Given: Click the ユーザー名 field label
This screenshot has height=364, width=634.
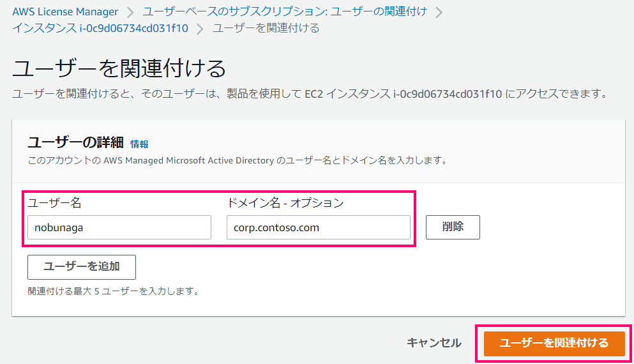Looking at the screenshot, I should pos(54,202).
